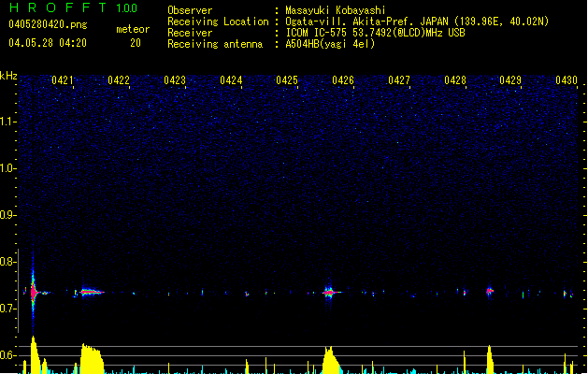Select the 0426 time label
Screen dimensions: 588x374
[343, 80]
